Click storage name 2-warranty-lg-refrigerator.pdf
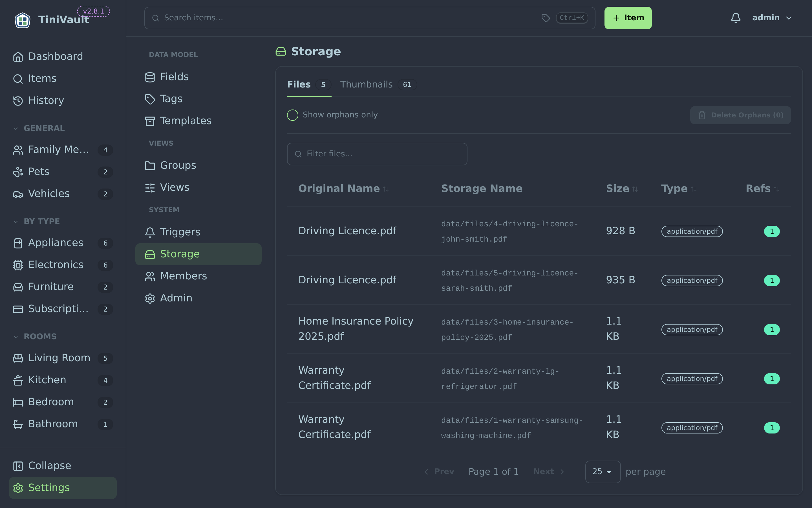 pyautogui.click(x=500, y=379)
